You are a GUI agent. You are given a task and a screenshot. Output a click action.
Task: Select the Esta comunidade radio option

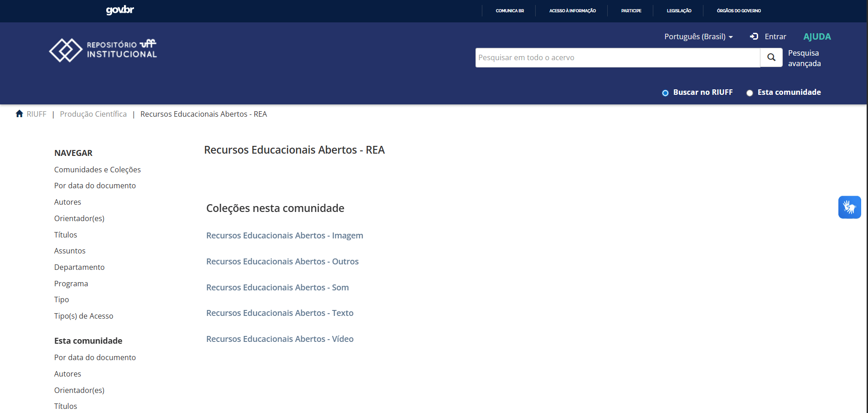click(x=749, y=93)
